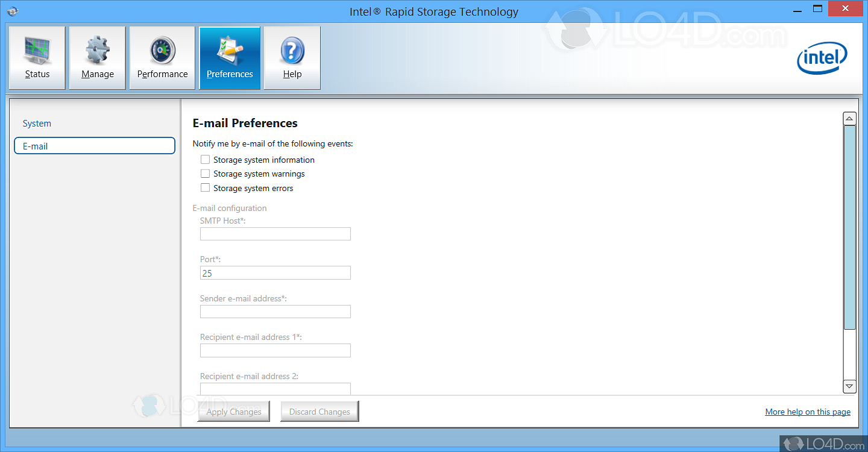Screen dimensions: 868x452
Task: Open More help on this page link
Action: 808,412
